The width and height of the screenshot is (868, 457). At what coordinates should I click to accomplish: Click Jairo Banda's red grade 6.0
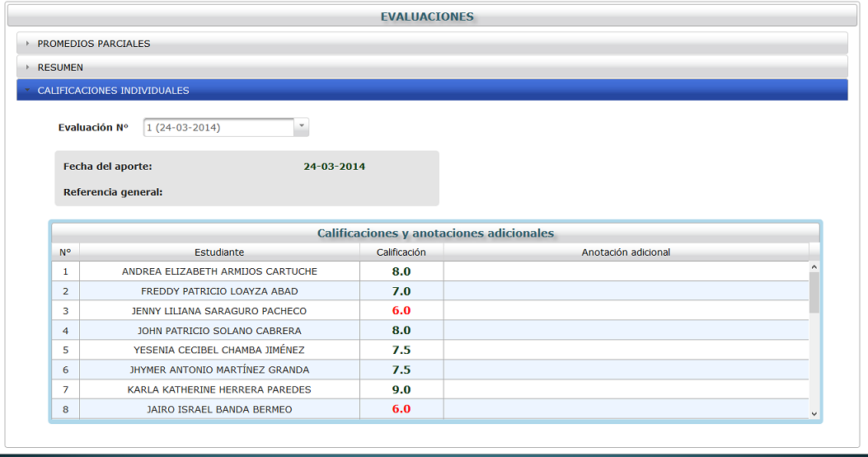[401, 409]
